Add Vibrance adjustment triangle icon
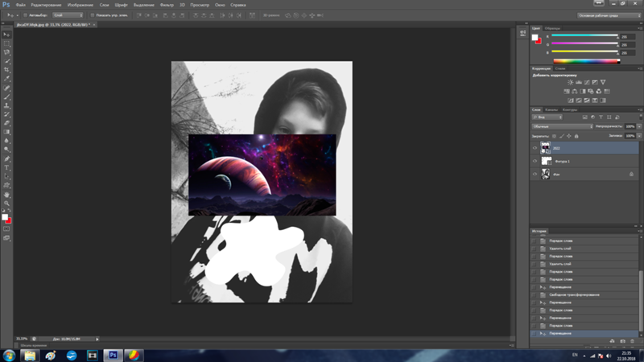 tap(603, 83)
